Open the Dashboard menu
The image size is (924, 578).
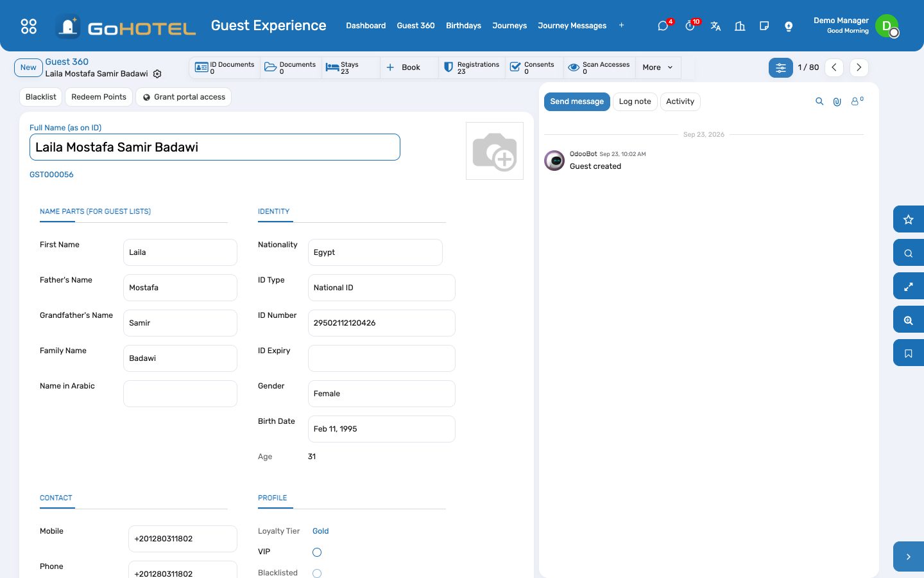click(366, 26)
